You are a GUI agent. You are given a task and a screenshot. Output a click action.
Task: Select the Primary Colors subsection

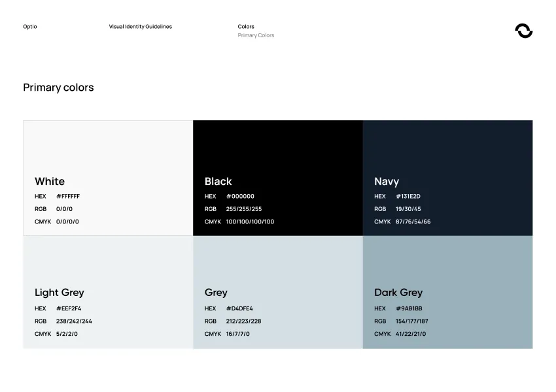point(255,35)
